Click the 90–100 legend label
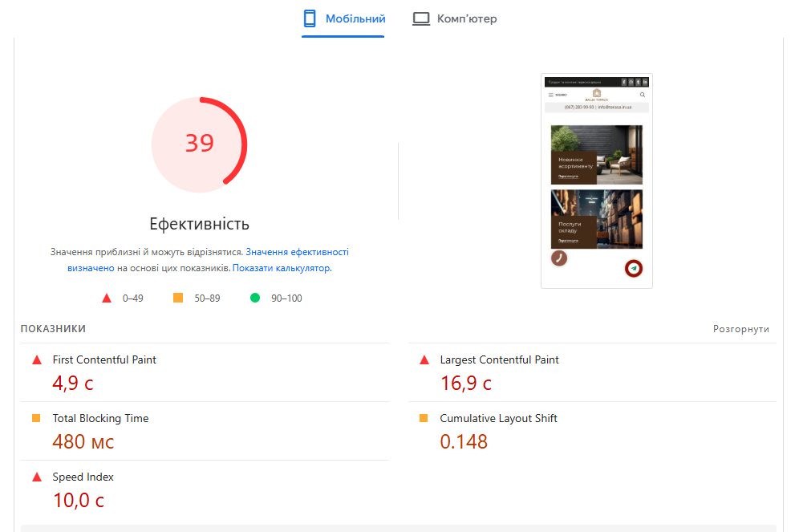Viewport: 799px width, 532px height. [x=286, y=298]
